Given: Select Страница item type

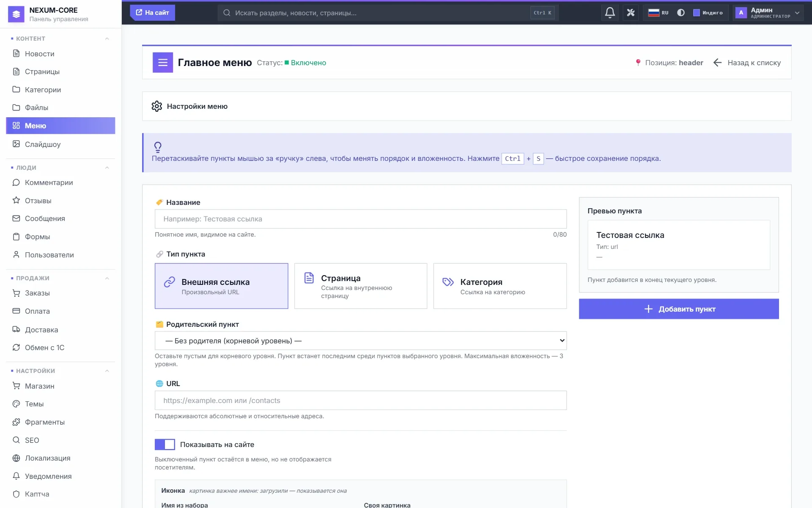Looking at the screenshot, I should point(361,286).
